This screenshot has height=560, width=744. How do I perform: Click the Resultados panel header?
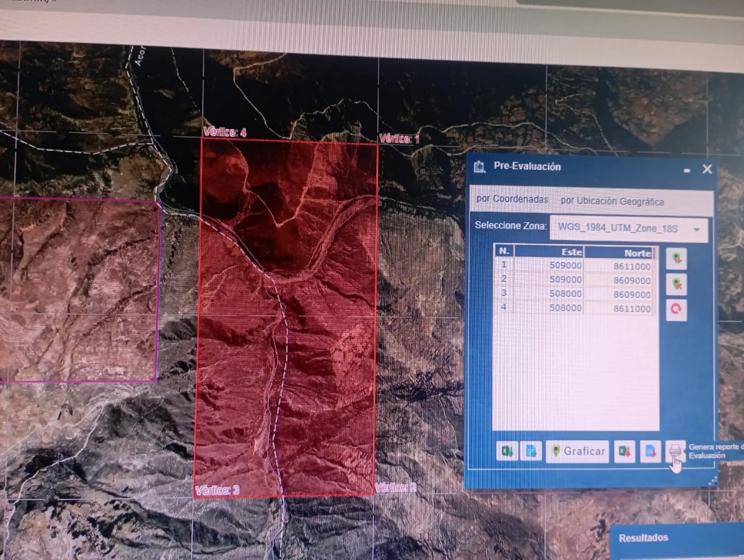643,538
